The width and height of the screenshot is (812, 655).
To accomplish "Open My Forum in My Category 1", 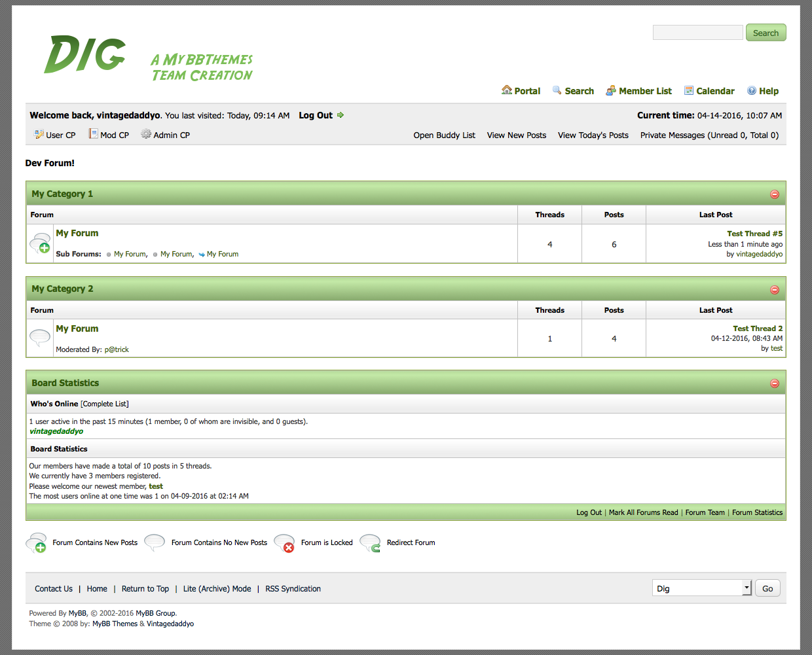I will [77, 233].
